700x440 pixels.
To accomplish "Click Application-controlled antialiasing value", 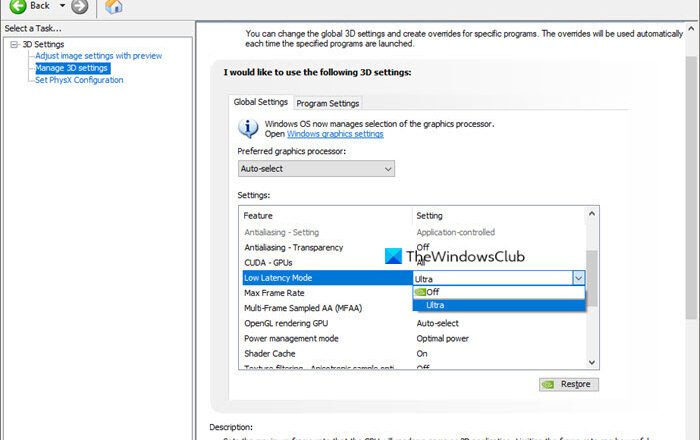I will 455,232.
